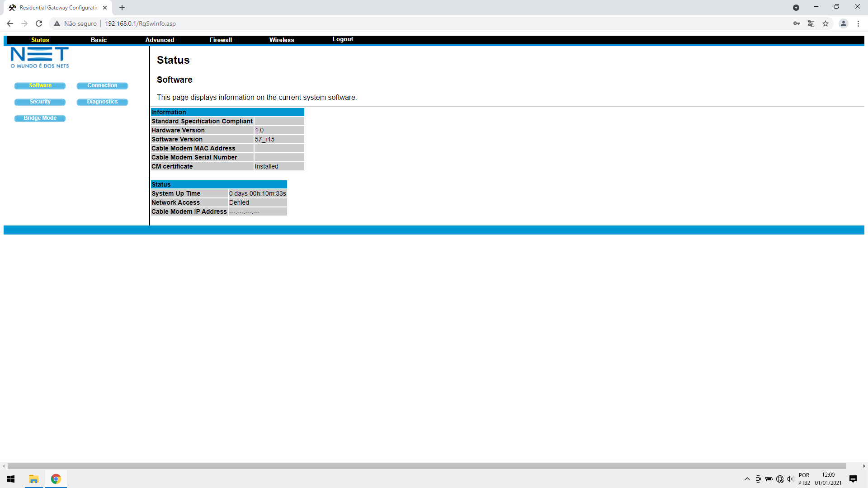868x488 pixels.
Task: Open the Windows Start menu
Action: tap(11, 479)
